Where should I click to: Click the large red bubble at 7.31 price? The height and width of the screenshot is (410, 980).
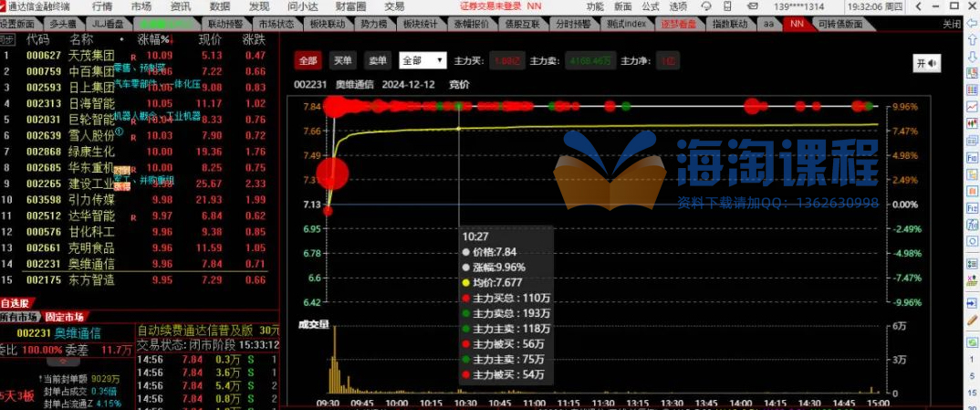tap(332, 173)
